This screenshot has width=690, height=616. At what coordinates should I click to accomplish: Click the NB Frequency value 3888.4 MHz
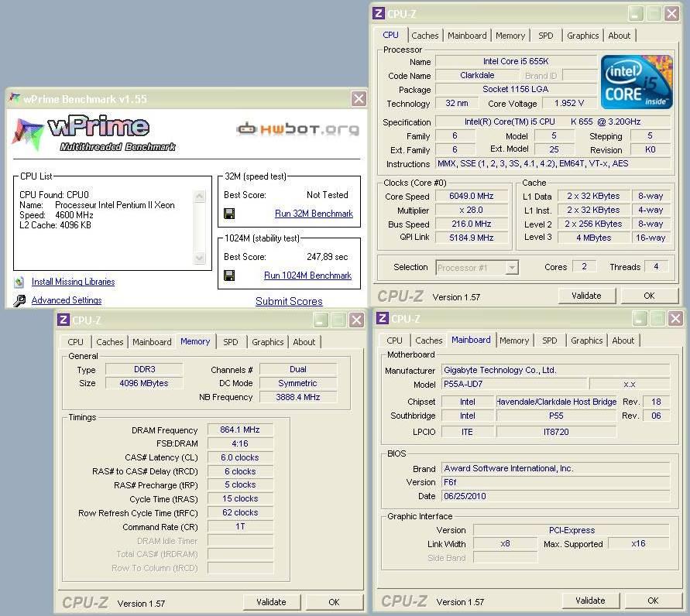[x=298, y=397]
